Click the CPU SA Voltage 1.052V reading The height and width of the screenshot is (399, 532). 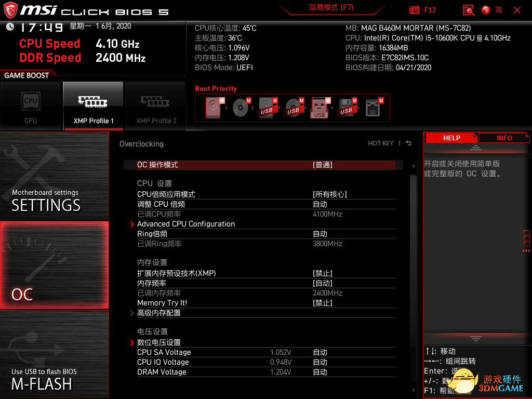point(281,353)
